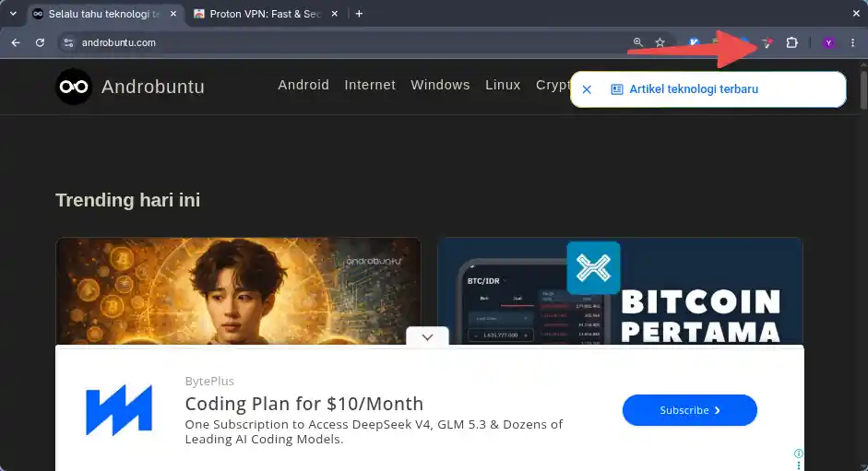Reload the androbuntu.com page

(x=40, y=42)
